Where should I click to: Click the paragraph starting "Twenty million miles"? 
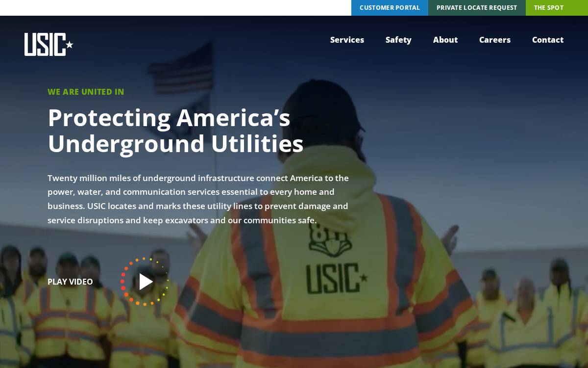[198, 199]
